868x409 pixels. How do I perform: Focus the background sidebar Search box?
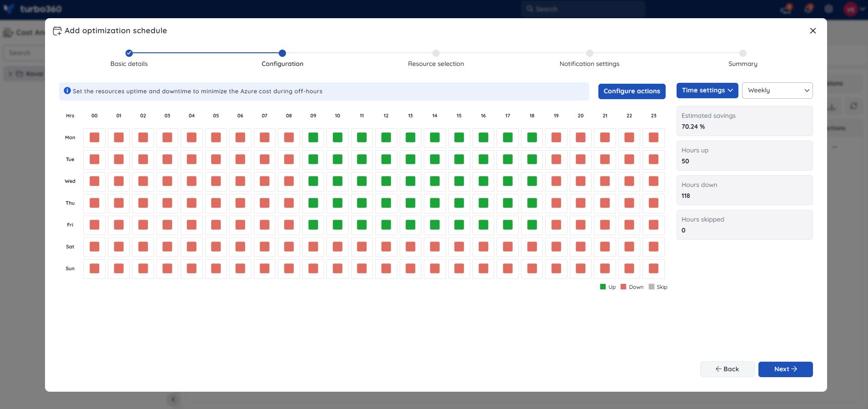click(x=25, y=53)
